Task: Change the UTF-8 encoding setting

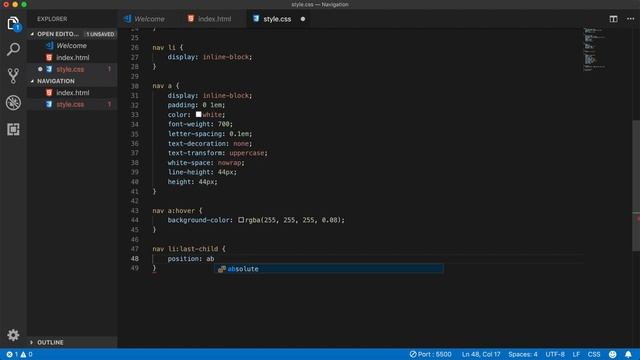Action: [555, 354]
